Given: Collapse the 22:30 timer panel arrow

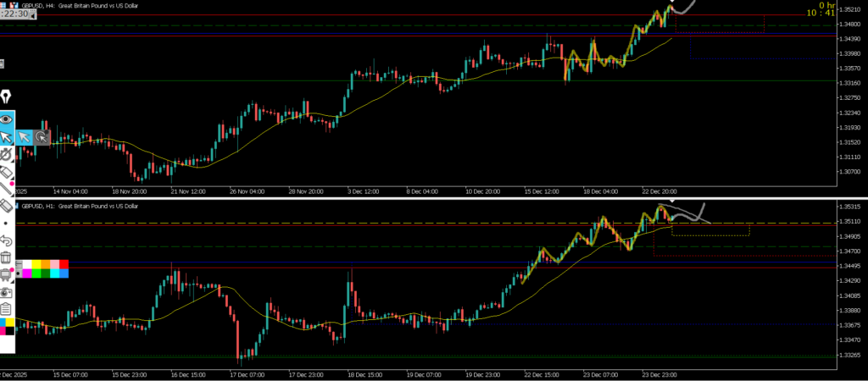Looking at the screenshot, I should [3, 14].
